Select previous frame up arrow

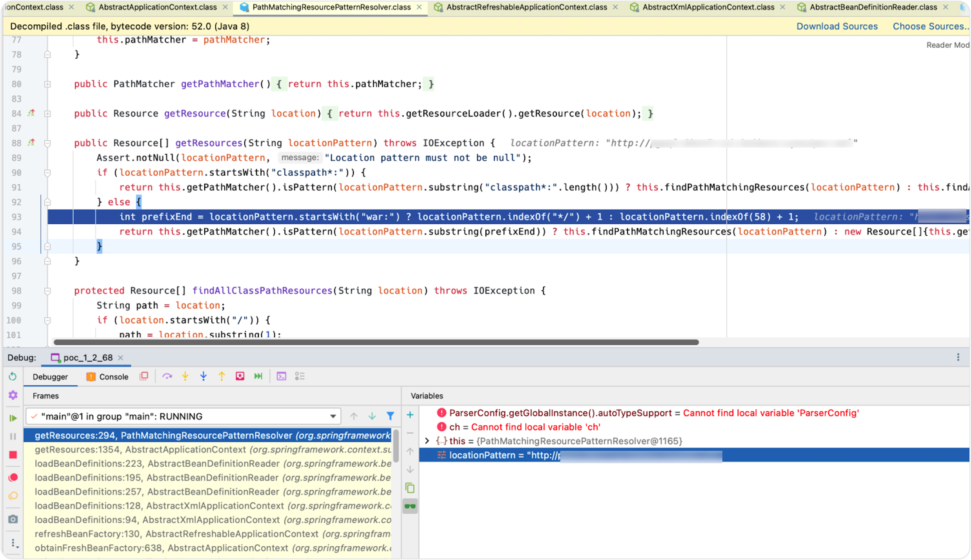click(x=354, y=416)
